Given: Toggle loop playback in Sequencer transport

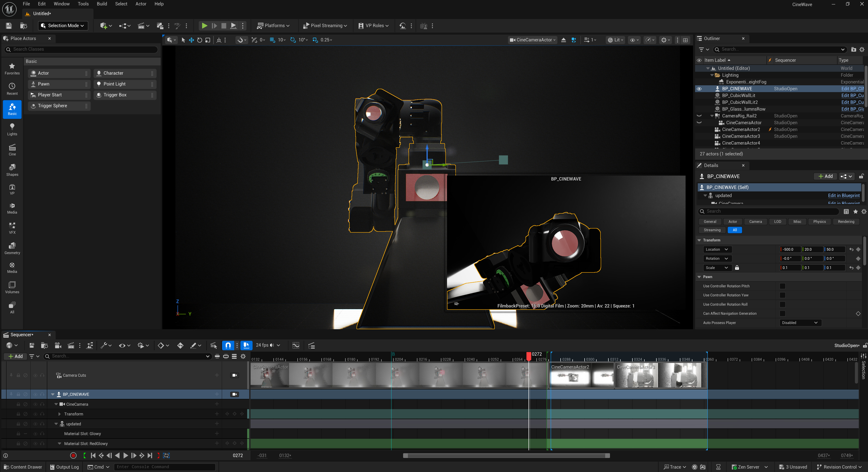Looking at the screenshot, I should (x=166, y=455).
